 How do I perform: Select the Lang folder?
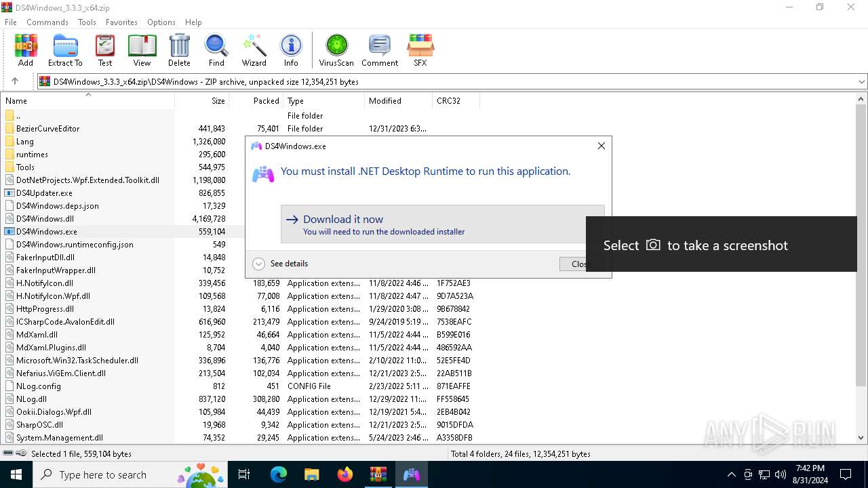click(x=25, y=141)
